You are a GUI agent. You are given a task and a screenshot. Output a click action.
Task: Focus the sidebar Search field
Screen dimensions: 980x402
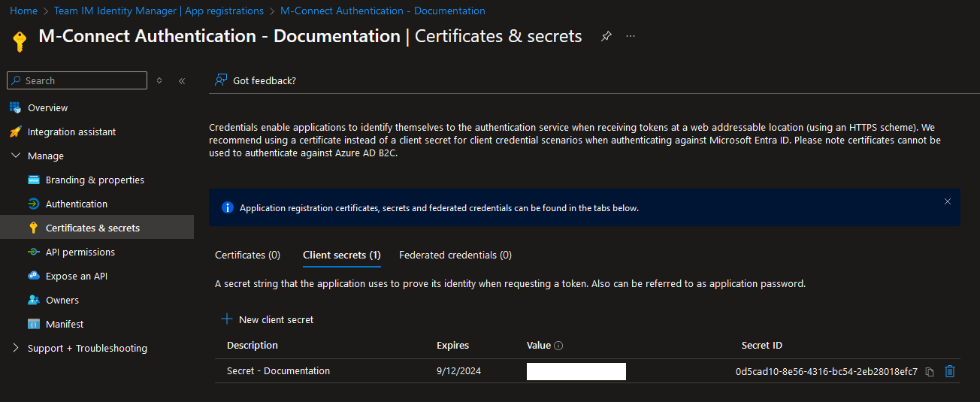[x=77, y=80]
